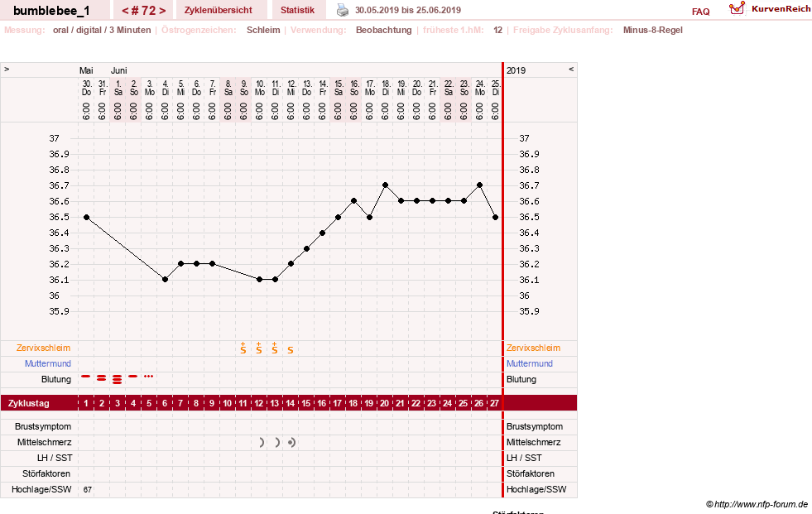Click the value 67 in Hochlage/SSW row
This screenshot has width=812, height=514.
pos(88,490)
